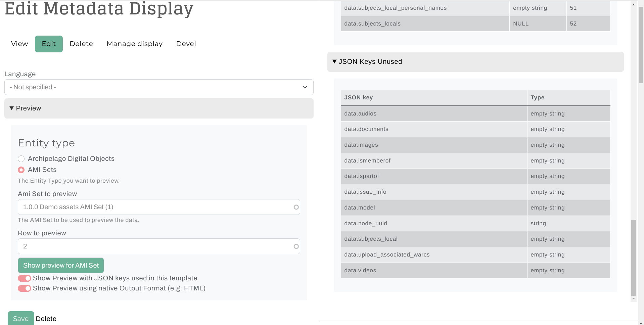Select the AMI Sets radio option
This screenshot has height=325, width=644.
click(21, 170)
